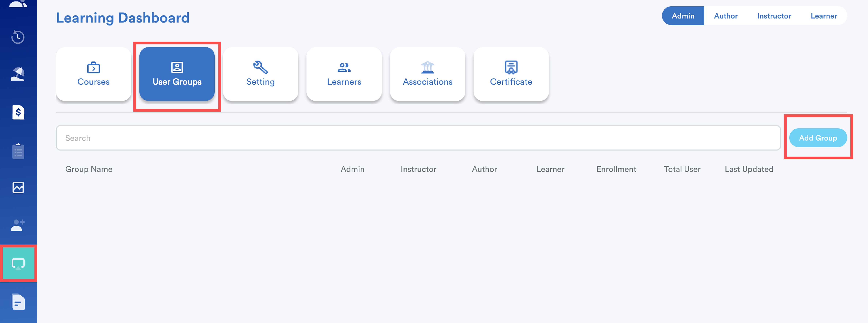Click the people icon at sidebar top

click(x=18, y=4)
